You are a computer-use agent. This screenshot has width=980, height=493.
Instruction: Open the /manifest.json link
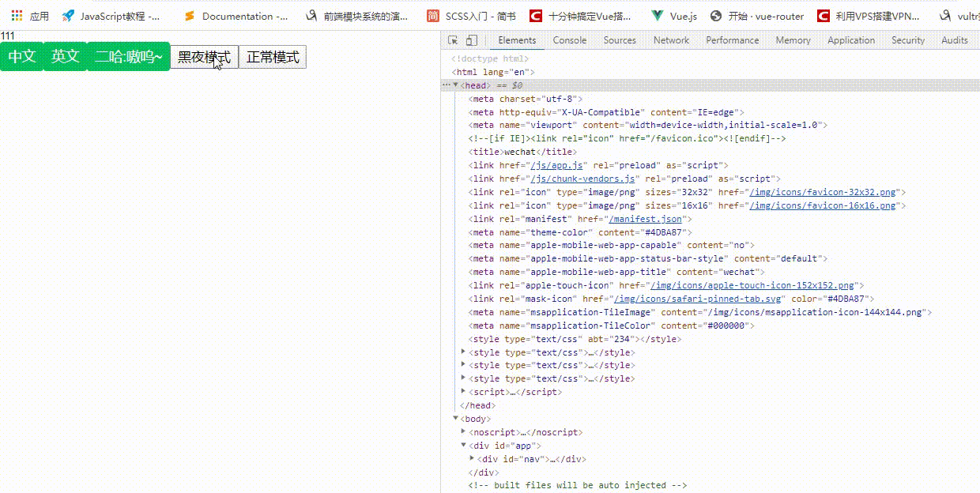pyautogui.click(x=646, y=219)
